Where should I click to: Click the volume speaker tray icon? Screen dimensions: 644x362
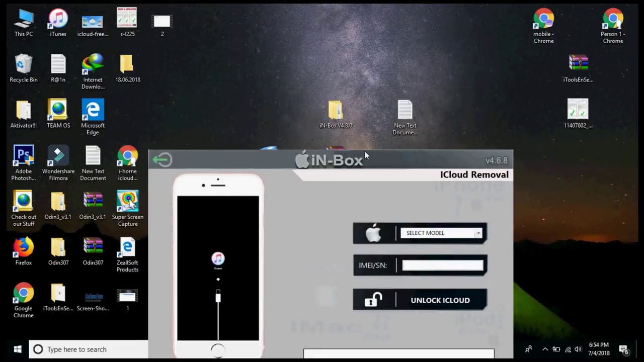pos(578,349)
